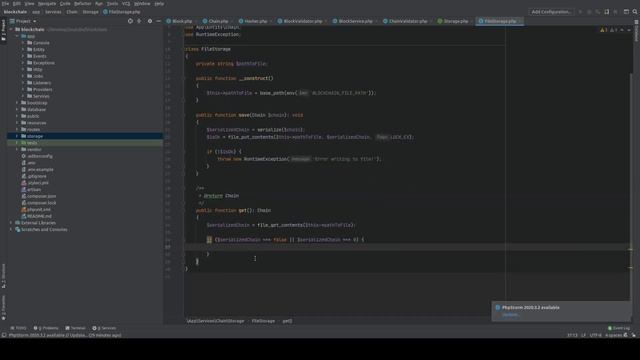Viewport: 640px width, 360px height.
Task: Click the Event Log icon in status bar
Action: point(610,328)
